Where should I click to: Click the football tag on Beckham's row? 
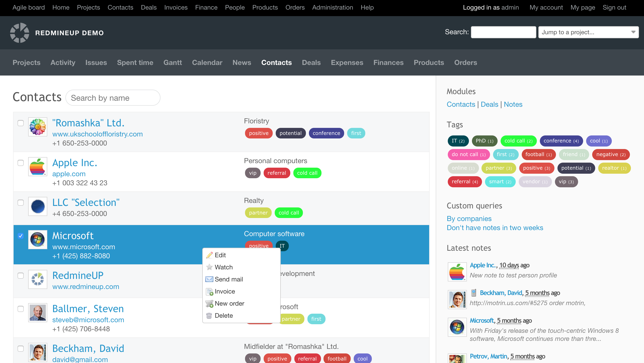point(337,358)
